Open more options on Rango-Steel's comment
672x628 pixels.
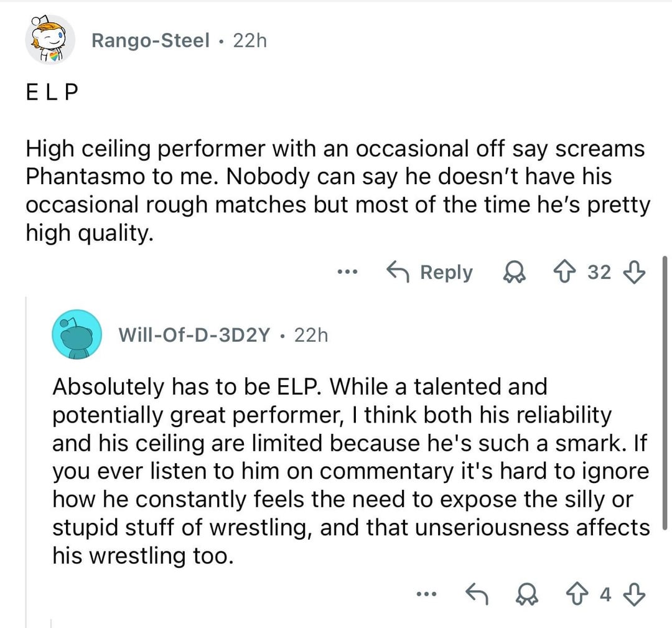pos(346,272)
